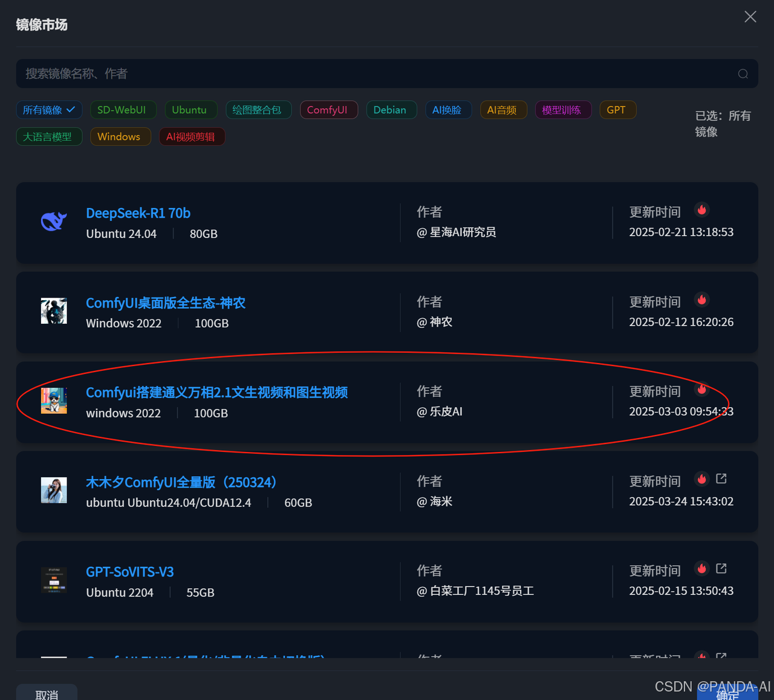The image size is (774, 700).
Task: Click the flame icon on 木木夕ComfyUI全量版 row
Action: (x=702, y=479)
